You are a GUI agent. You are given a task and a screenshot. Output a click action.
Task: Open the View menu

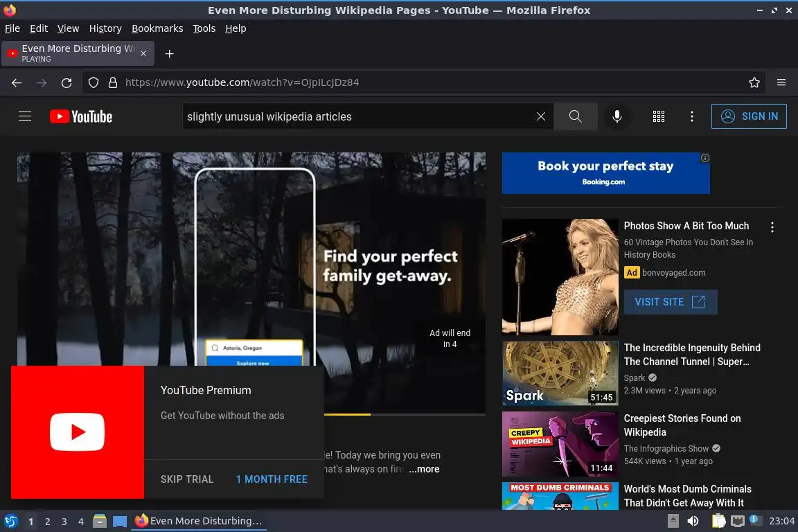[x=68, y=28]
